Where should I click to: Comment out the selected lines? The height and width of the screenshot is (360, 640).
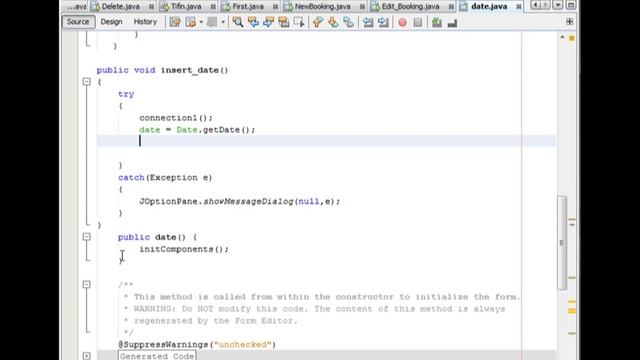coord(437,22)
